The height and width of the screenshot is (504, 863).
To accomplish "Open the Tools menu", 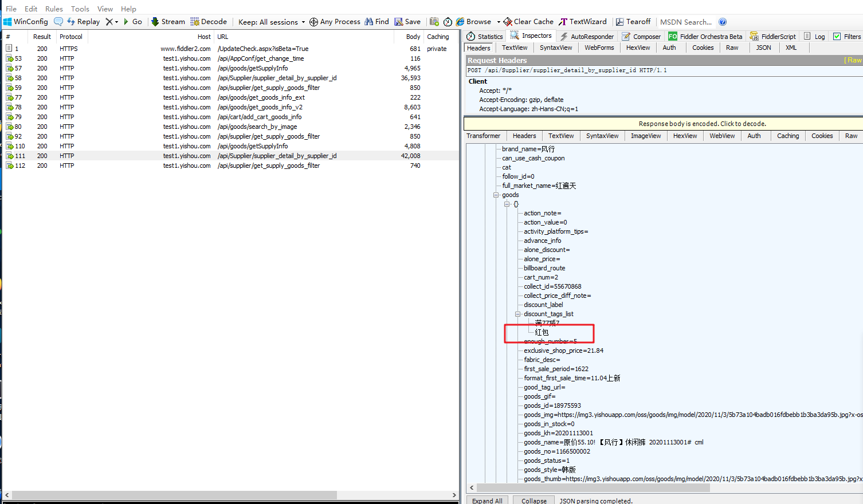I will [80, 9].
